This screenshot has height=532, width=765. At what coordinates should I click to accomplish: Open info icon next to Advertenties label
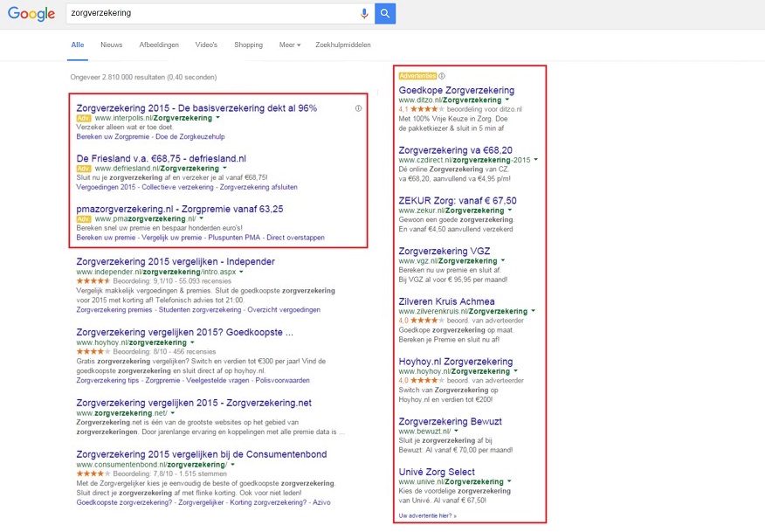click(442, 76)
